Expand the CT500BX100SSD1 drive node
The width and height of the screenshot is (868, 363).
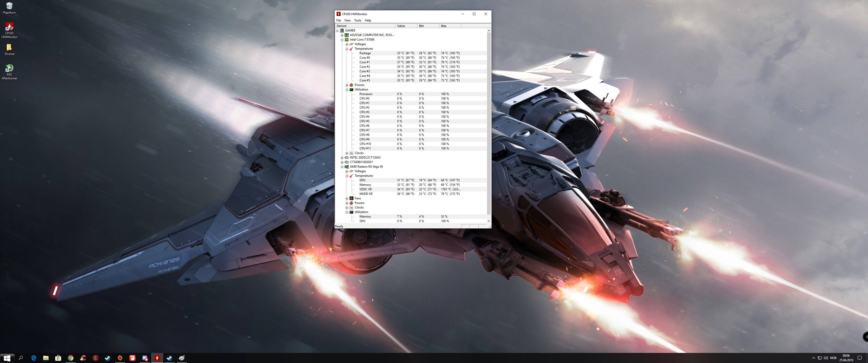pos(342,162)
